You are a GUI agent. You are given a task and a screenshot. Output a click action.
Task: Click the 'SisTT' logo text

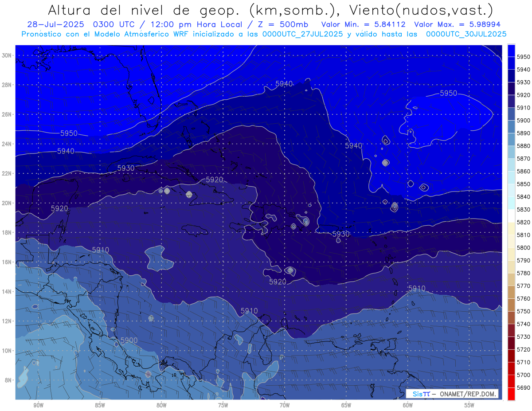421,394
